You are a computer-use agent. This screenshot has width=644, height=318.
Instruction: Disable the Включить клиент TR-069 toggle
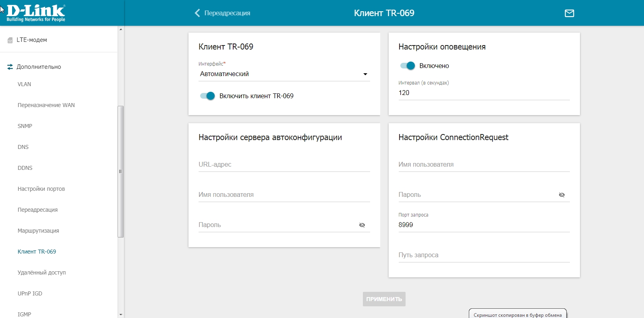207,96
